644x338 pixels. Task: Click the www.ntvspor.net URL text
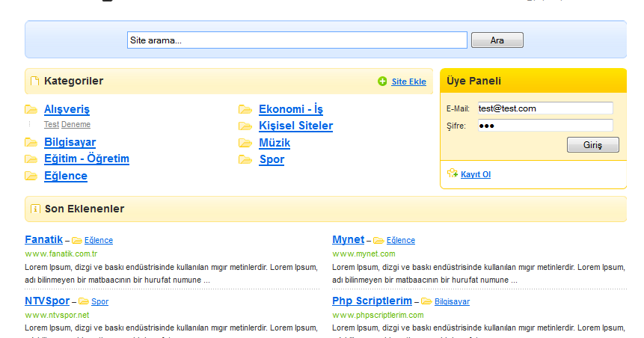[57, 315]
